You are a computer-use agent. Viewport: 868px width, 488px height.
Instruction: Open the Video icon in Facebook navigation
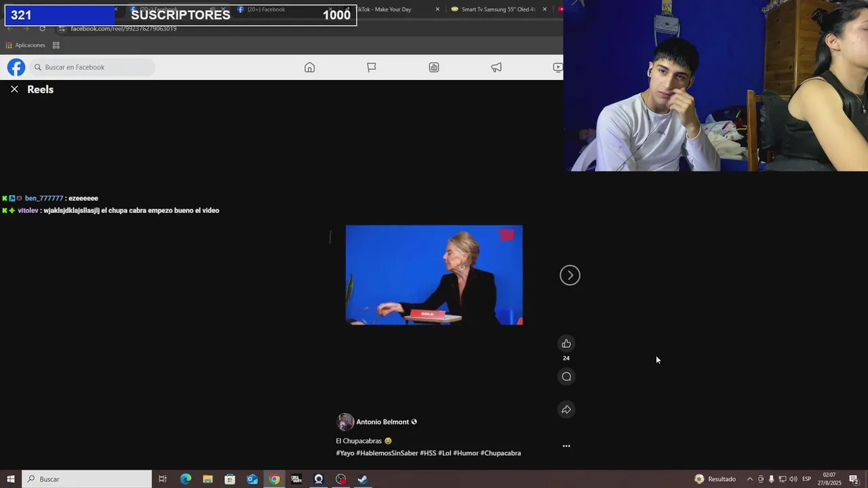click(x=557, y=67)
